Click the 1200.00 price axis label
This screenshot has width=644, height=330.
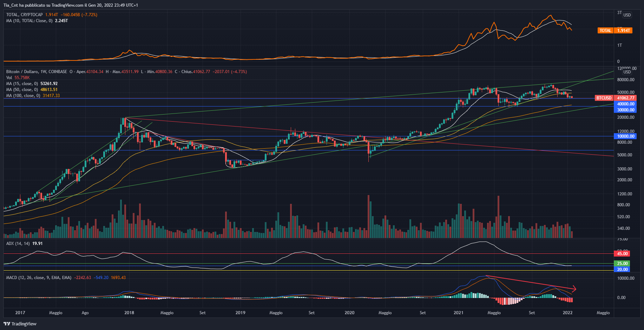tap(625, 194)
